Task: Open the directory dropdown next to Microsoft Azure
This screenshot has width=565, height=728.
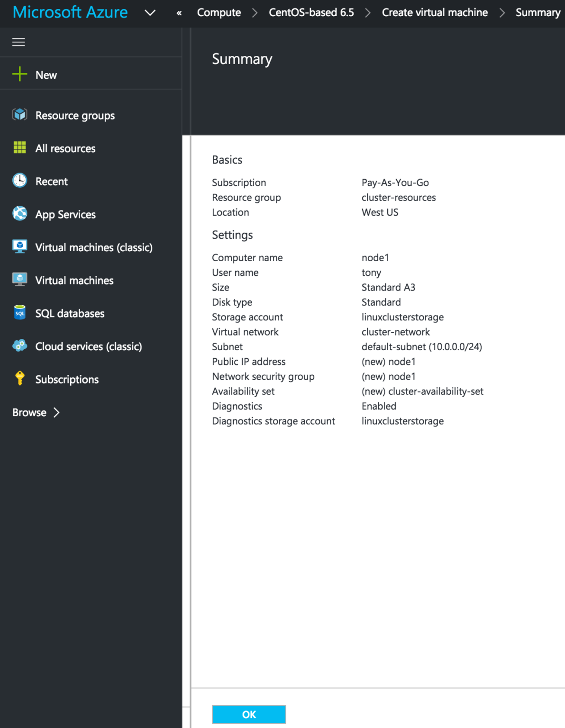Action: tap(150, 13)
